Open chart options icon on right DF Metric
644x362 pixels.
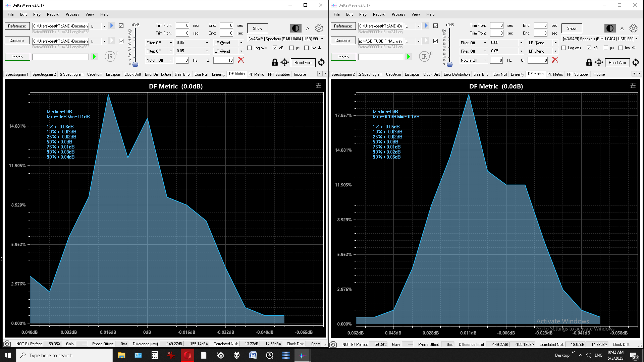633,86
